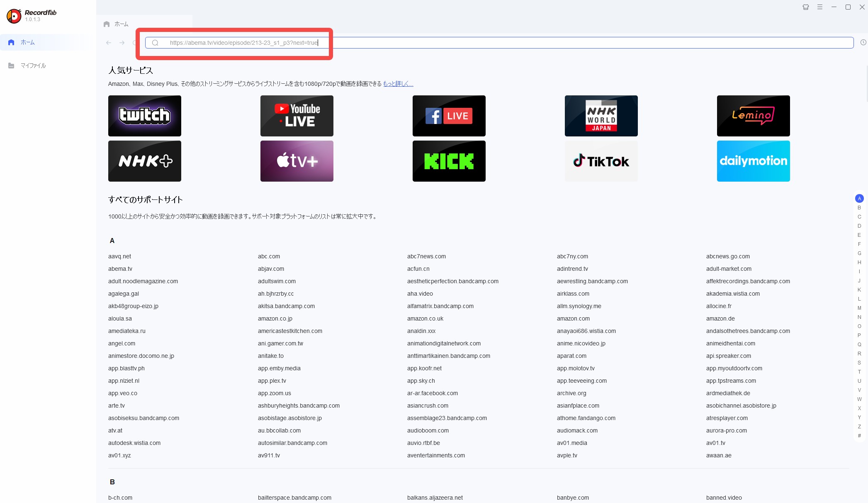Open allocine.fr site link
Screen dimensions: 868x503
[x=719, y=306]
